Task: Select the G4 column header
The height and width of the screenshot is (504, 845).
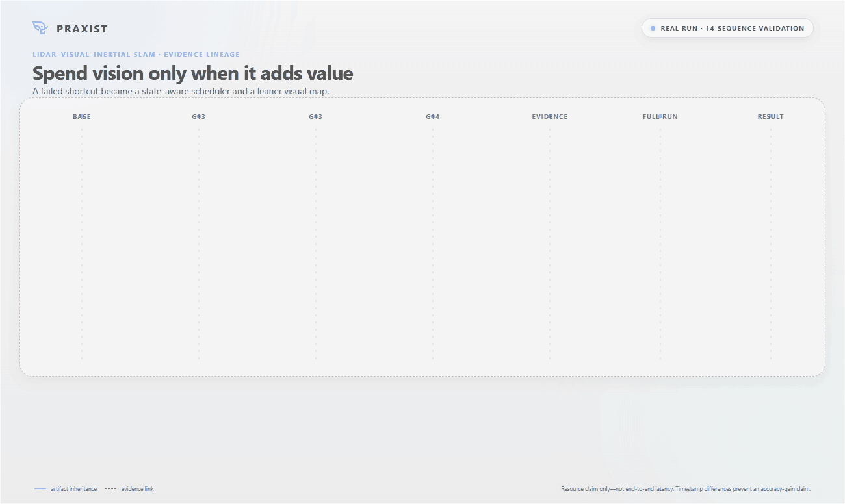Action: (x=433, y=117)
